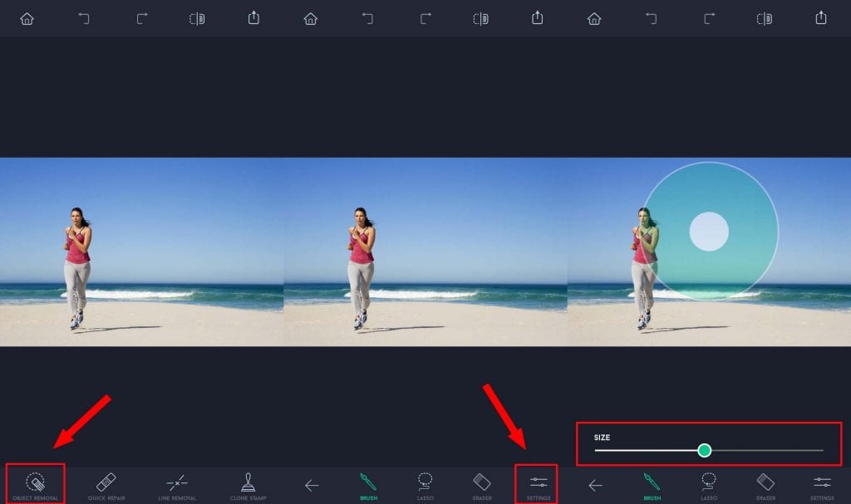Screen dimensions: 851x504
Task: Toggle before/after compare in right screen
Action: coord(765,19)
